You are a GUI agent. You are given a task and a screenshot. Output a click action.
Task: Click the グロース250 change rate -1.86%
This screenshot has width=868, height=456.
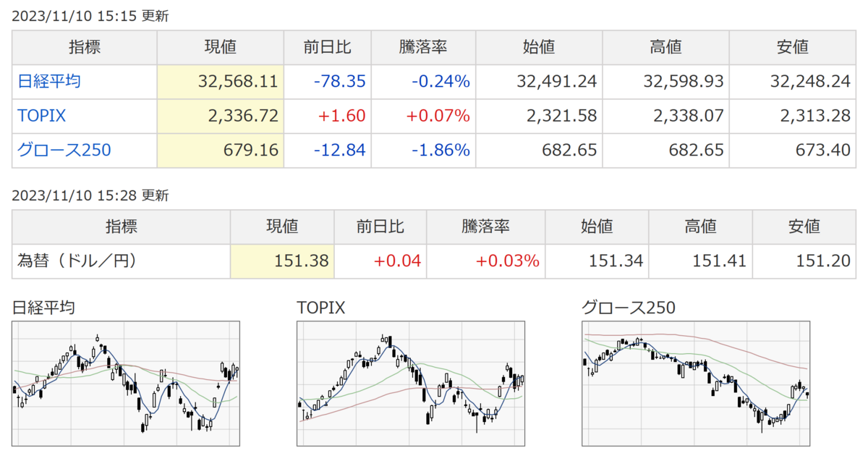coord(441,150)
